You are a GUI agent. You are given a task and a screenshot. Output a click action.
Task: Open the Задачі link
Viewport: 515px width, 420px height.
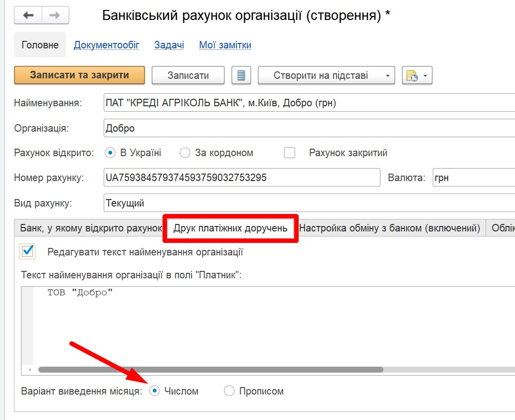pos(169,45)
